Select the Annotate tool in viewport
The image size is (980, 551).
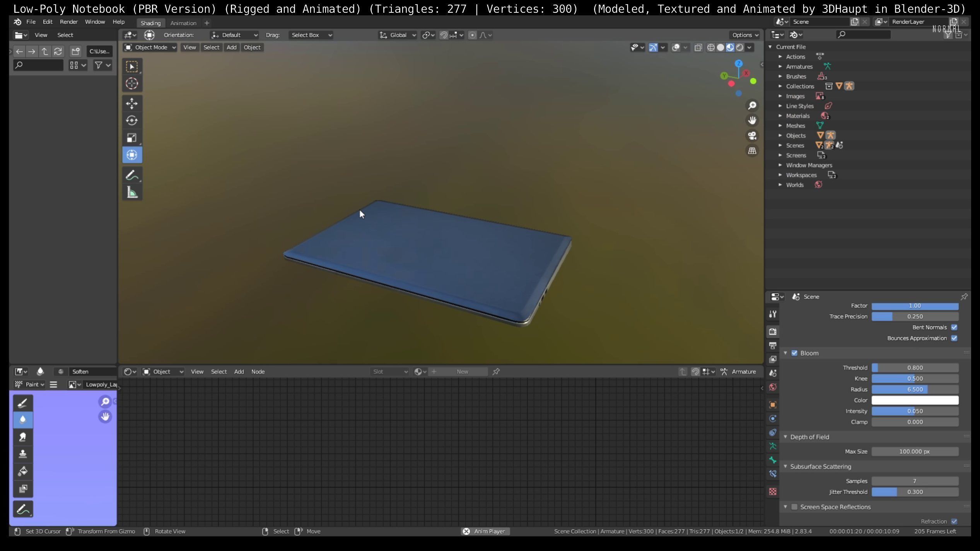pyautogui.click(x=132, y=175)
